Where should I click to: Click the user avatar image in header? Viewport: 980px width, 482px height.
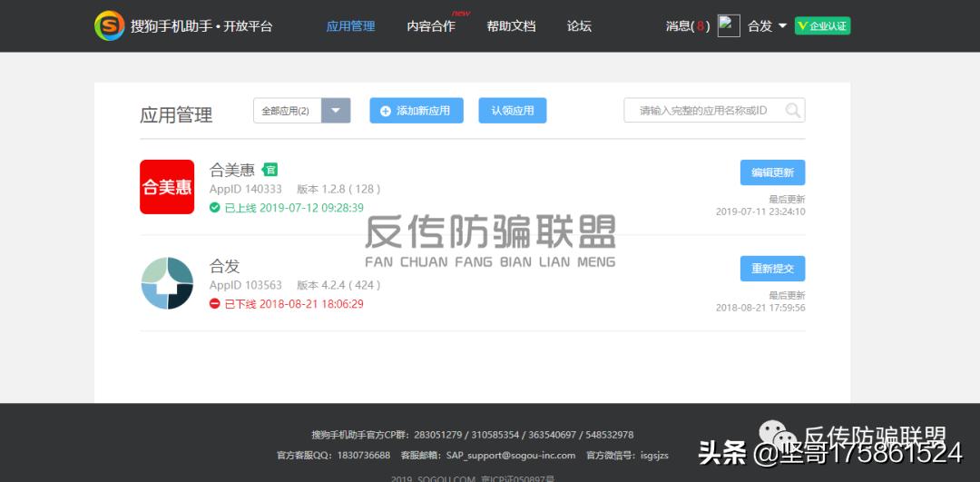729,25
